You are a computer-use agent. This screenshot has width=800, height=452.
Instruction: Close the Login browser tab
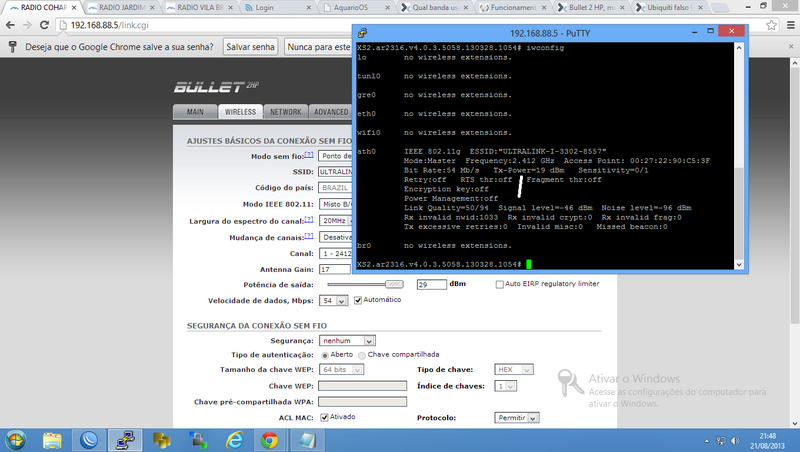(309, 8)
